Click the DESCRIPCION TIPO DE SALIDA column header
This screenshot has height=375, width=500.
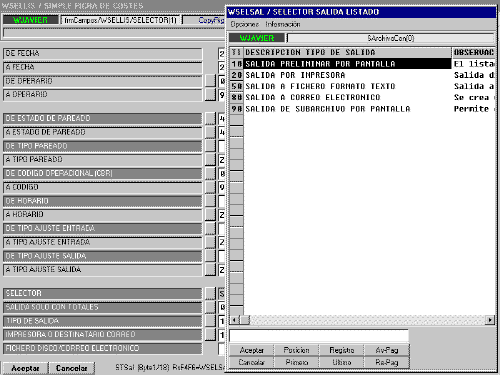[x=347, y=52]
